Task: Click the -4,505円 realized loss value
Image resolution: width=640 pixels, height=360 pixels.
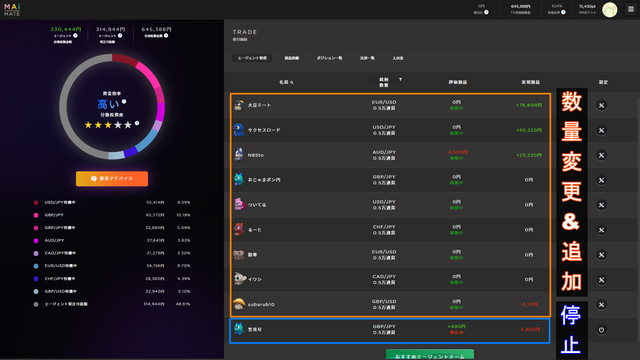Action: [x=529, y=329]
